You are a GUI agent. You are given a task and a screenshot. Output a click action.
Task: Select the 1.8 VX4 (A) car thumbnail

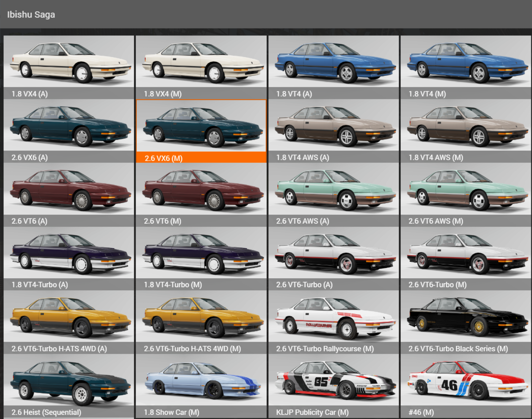pos(69,67)
